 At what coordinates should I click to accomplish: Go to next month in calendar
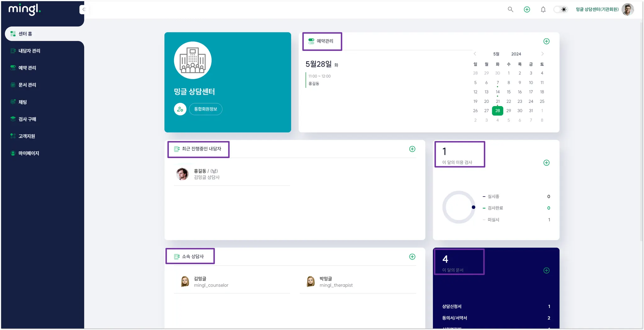(x=542, y=54)
